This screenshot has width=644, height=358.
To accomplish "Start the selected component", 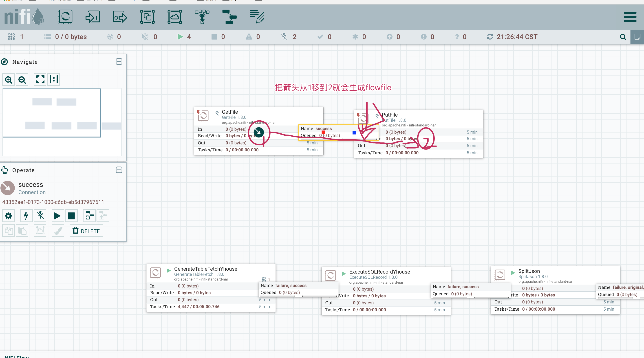I will [57, 216].
